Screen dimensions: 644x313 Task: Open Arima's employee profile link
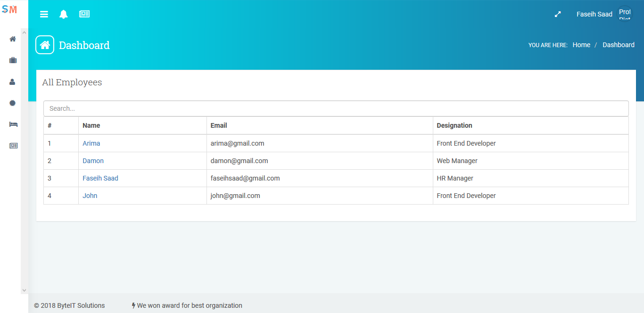click(x=91, y=143)
